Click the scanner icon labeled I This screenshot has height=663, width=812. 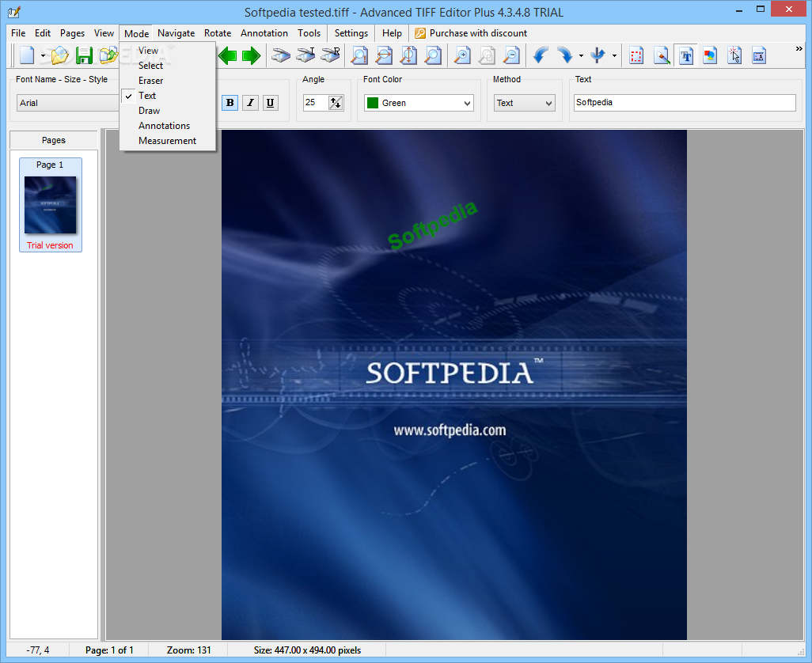305,55
